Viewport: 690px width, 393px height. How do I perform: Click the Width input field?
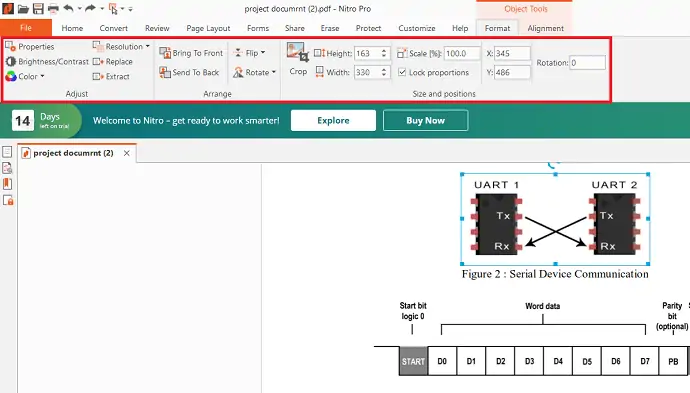point(367,72)
